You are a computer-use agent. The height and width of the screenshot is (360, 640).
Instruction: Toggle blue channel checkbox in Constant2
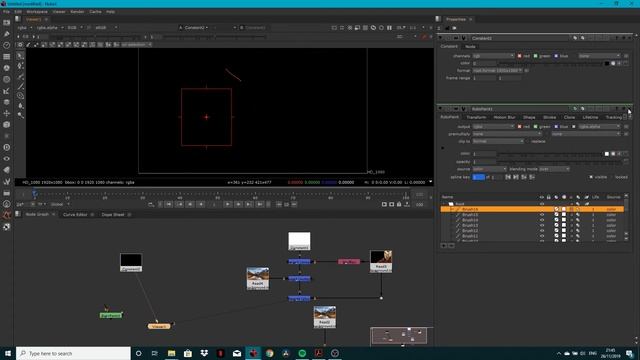click(x=556, y=56)
